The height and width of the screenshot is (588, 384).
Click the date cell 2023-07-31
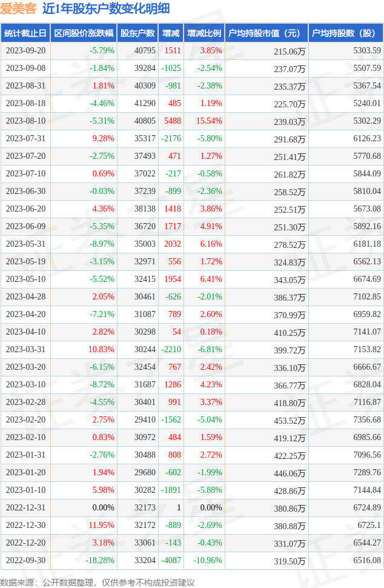point(25,138)
